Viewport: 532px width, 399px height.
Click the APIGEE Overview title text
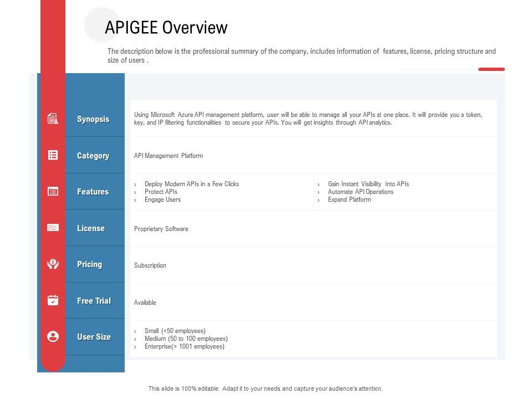[167, 27]
